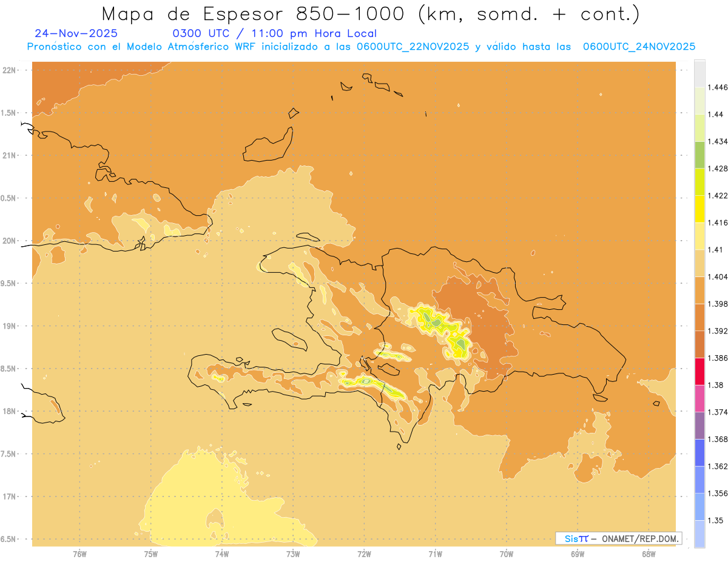Click the '0300 UTC / 11:00 pm Hora Local' text
Viewport: 728px width, 562px height.
pos(275,34)
